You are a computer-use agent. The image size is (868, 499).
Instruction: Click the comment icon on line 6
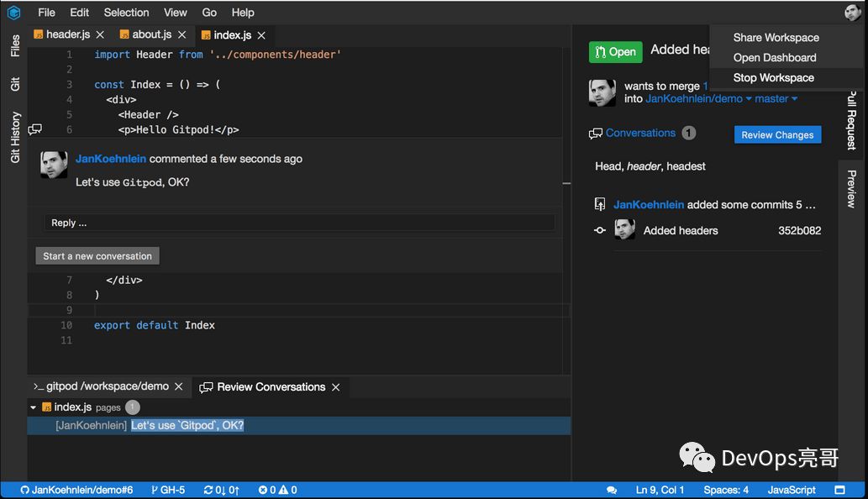[x=35, y=129]
